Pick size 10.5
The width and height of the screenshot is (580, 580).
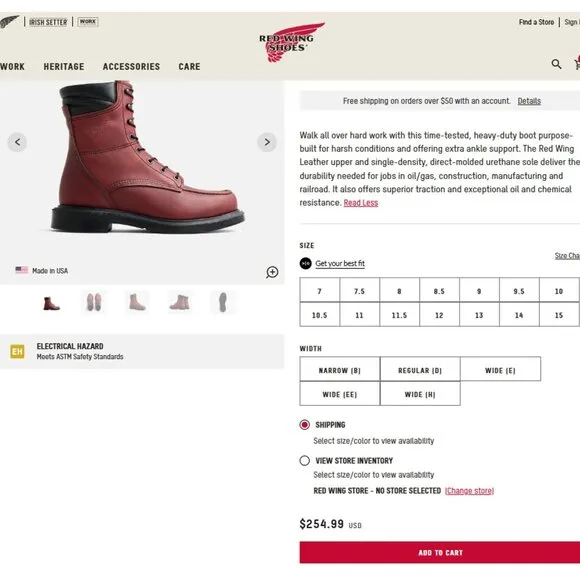click(x=320, y=315)
